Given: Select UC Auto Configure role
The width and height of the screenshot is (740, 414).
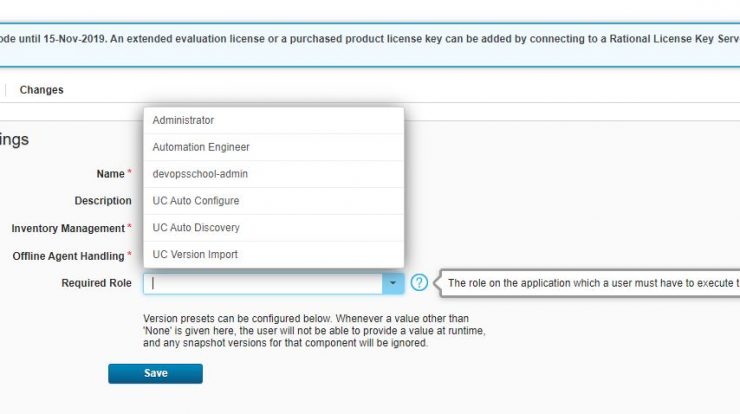Looking at the screenshot, I should coord(274,201).
